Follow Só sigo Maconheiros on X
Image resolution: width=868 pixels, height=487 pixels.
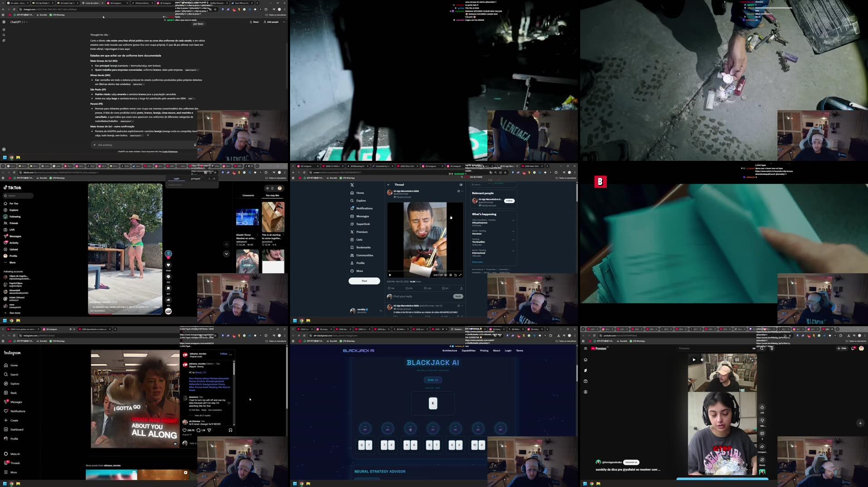509,200
